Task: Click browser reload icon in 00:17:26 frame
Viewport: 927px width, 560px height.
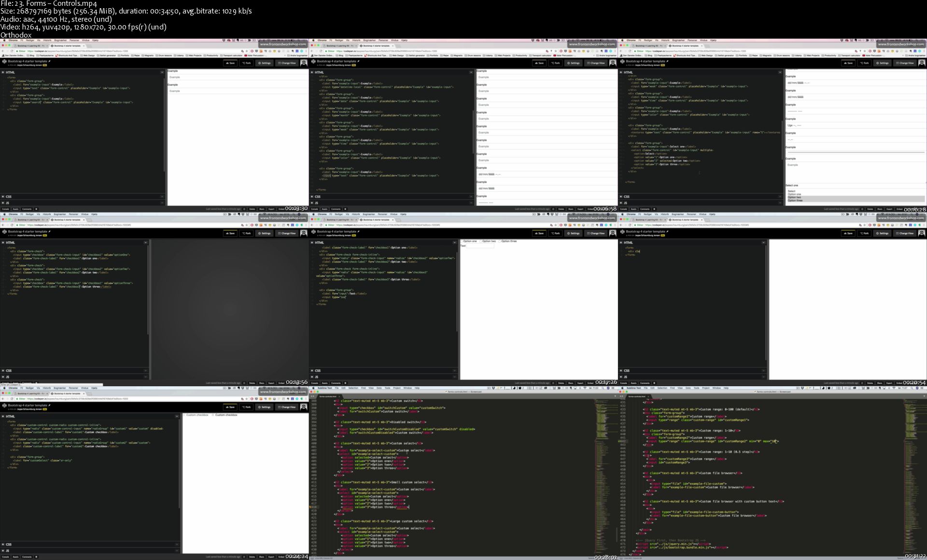Action: 321,225
